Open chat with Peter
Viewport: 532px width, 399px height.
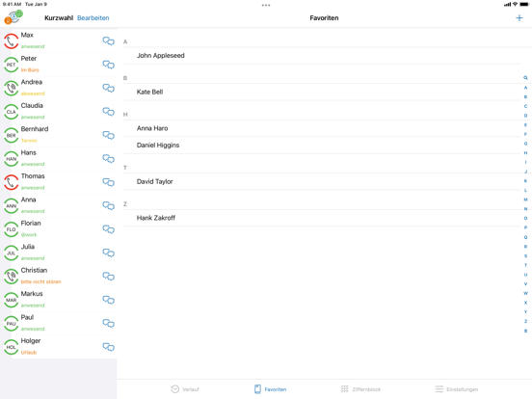point(109,65)
